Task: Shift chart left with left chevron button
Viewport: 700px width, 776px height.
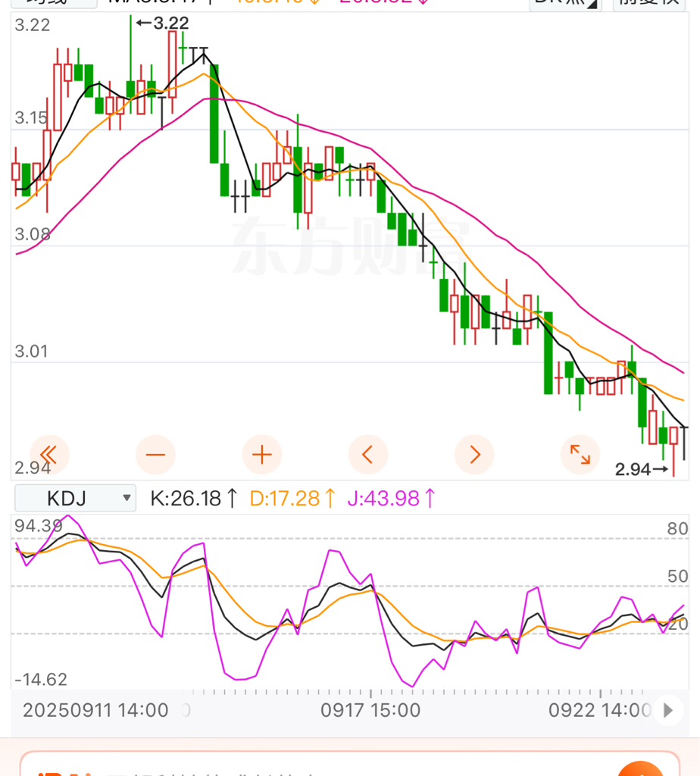Action: [x=368, y=455]
